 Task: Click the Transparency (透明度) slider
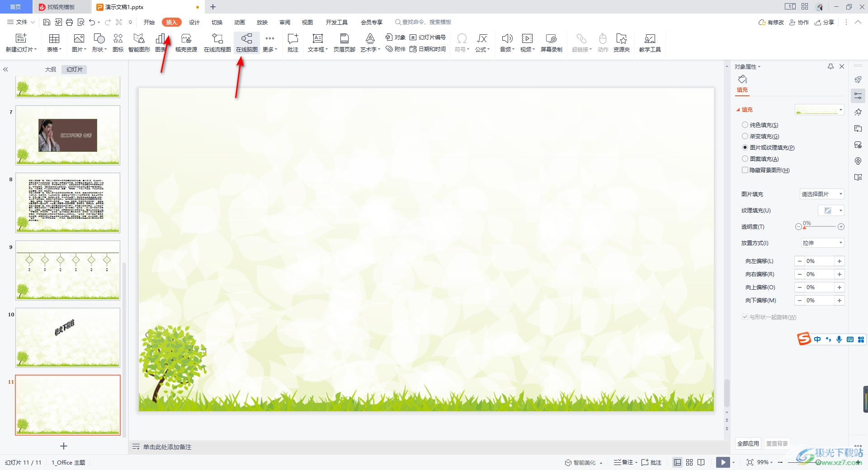pos(820,226)
